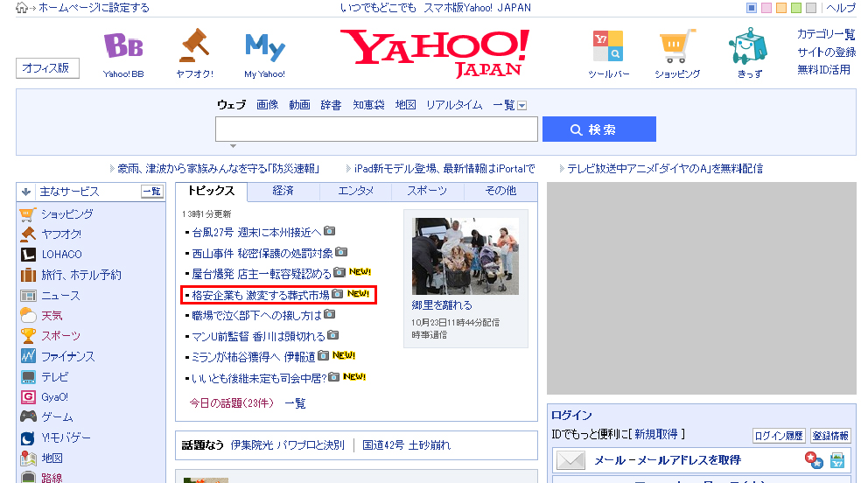
Task: Click the 地図 map icon in sidebar
Action: pos(28,458)
